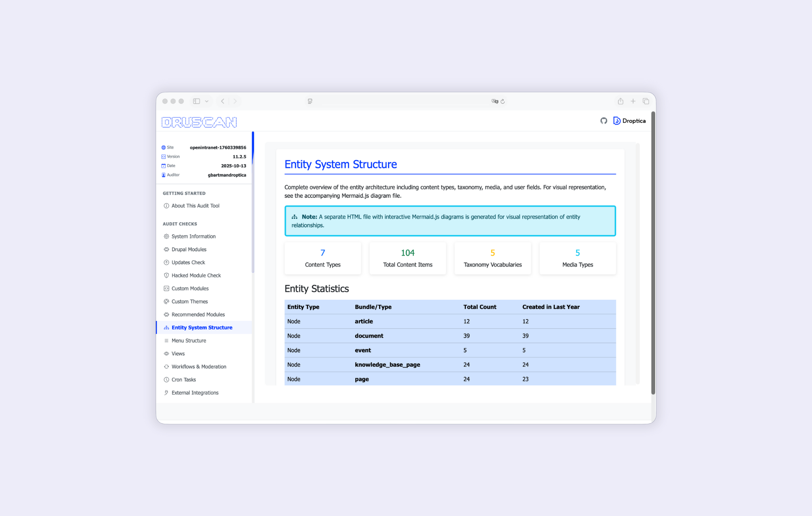Go back with browser back arrow
The image size is (812, 516).
tap(222, 101)
